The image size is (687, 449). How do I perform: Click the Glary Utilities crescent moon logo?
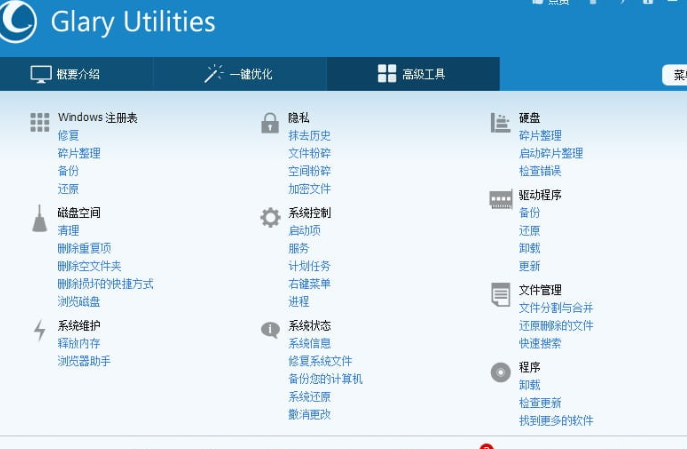pos(18,20)
